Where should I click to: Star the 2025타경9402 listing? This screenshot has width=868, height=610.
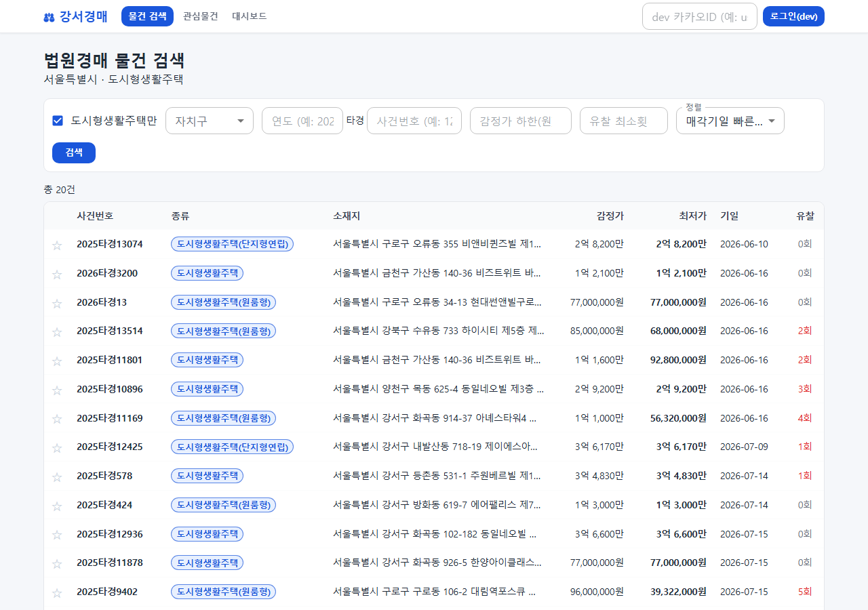pyautogui.click(x=57, y=593)
